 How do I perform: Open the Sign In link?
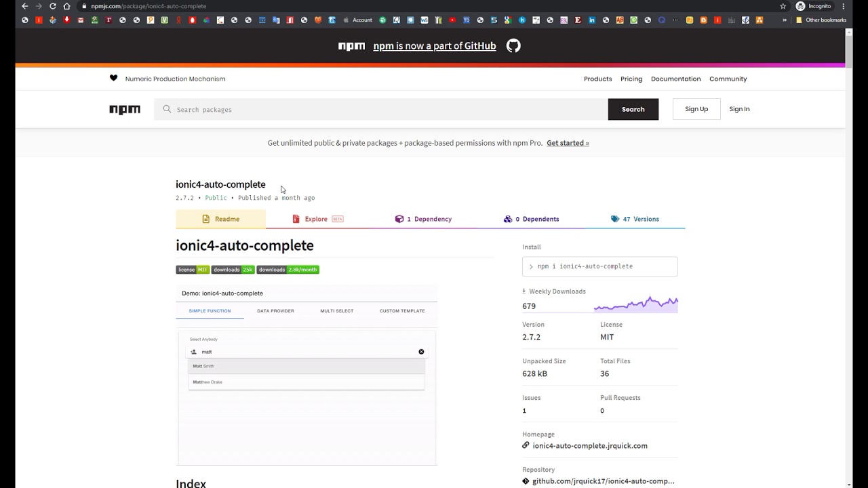[x=739, y=109]
